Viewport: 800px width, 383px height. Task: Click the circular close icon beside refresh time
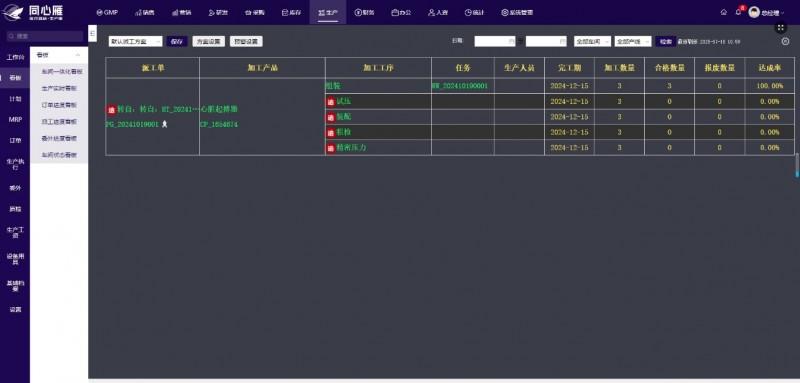click(785, 41)
